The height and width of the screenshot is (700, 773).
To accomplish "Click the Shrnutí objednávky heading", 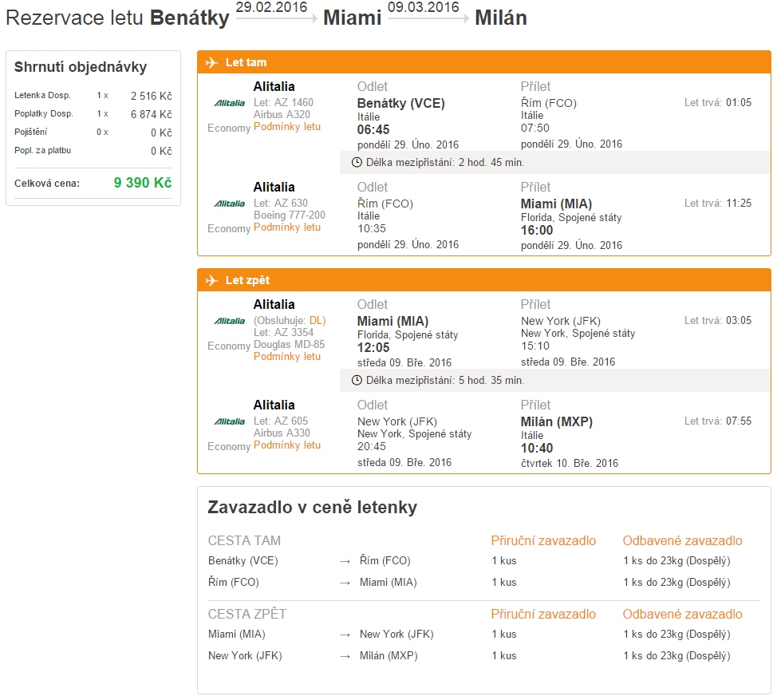I will point(81,68).
